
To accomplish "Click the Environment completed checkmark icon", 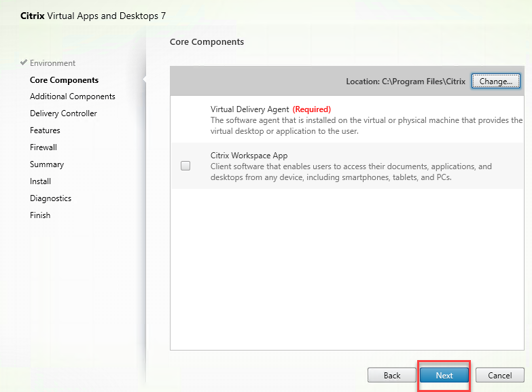I will 24,63.
